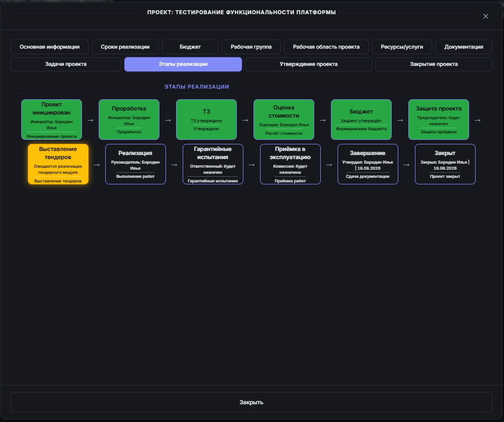Click the yellow Выставление тендеров stage card
The image size is (504, 422).
tap(58, 164)
